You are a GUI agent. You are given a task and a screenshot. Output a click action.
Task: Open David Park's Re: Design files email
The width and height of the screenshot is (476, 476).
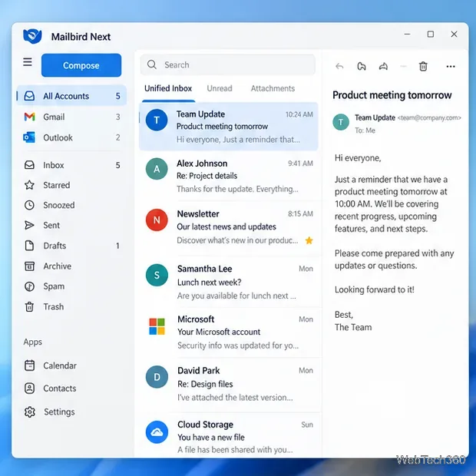229,384
